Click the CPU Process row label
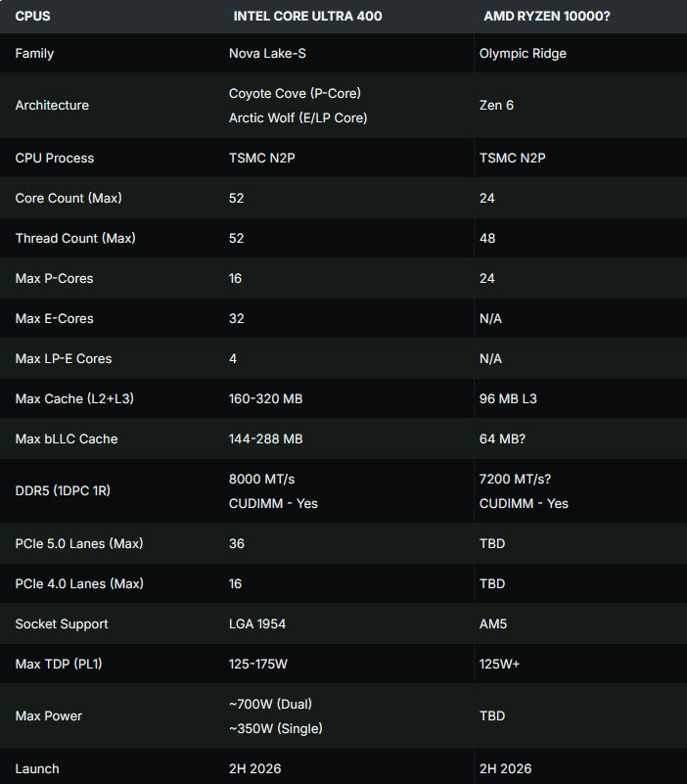 coord(55,159)
